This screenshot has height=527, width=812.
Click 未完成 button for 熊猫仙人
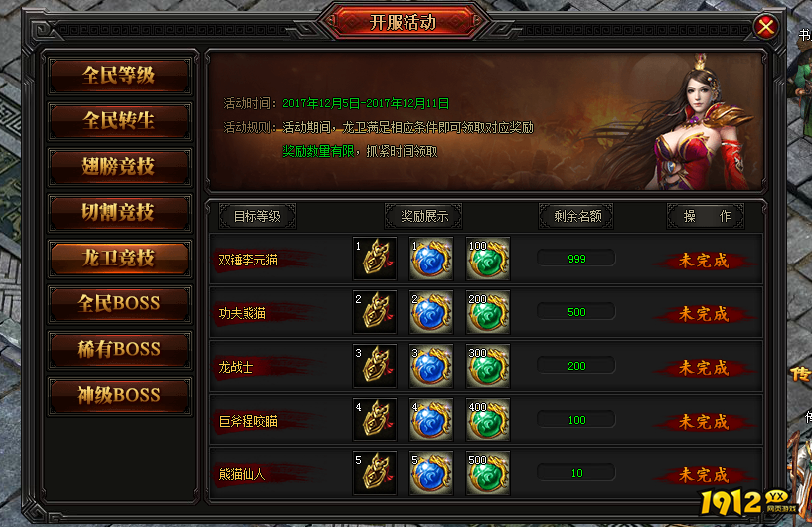tap(704, 475)
